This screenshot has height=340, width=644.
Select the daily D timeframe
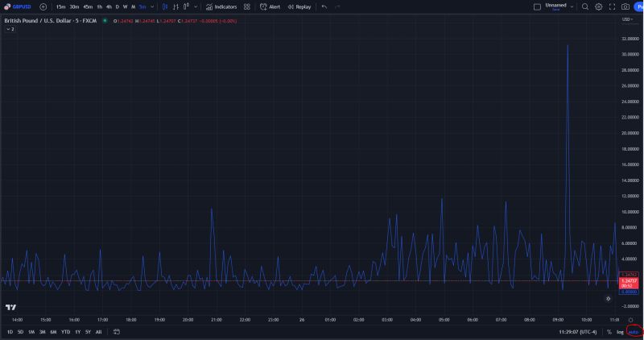point(117,7)
